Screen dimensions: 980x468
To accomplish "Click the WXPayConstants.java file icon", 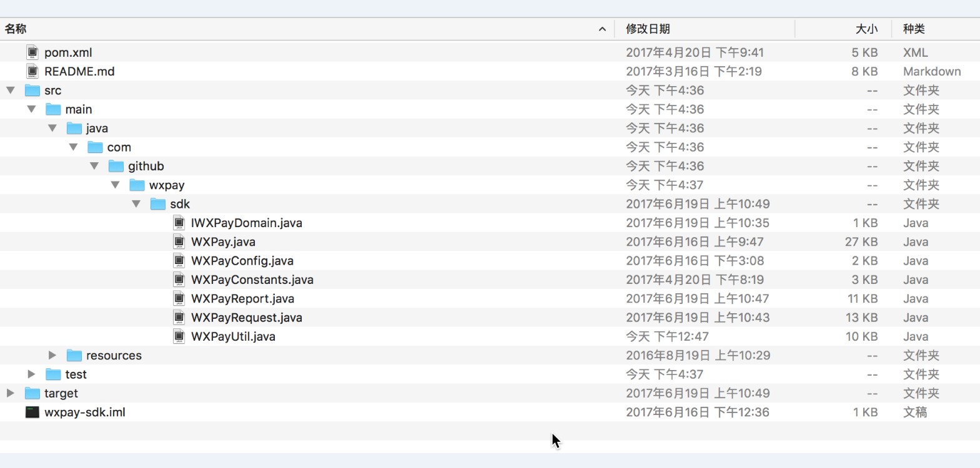I will 179,280.
